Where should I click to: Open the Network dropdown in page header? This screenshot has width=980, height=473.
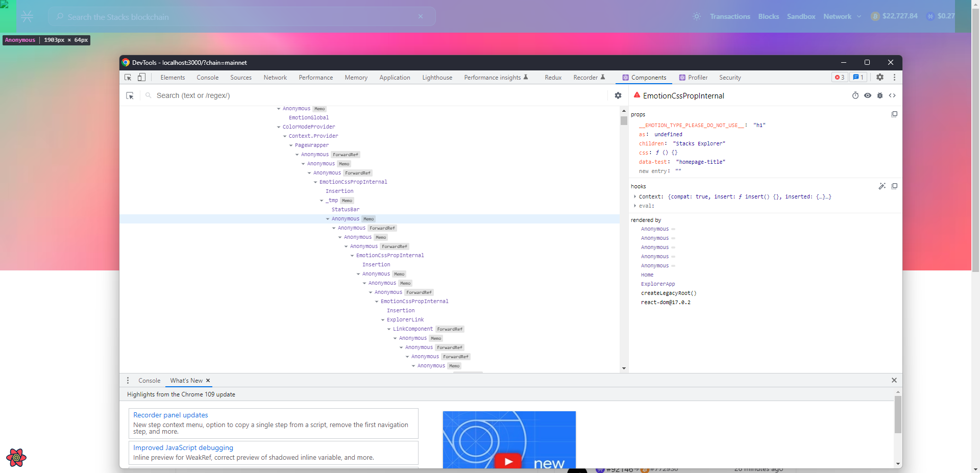click(842, 16)
